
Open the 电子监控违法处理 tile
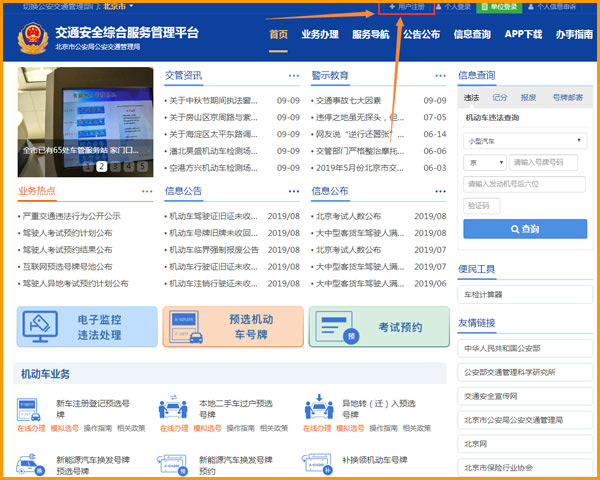tap(87, 327)
